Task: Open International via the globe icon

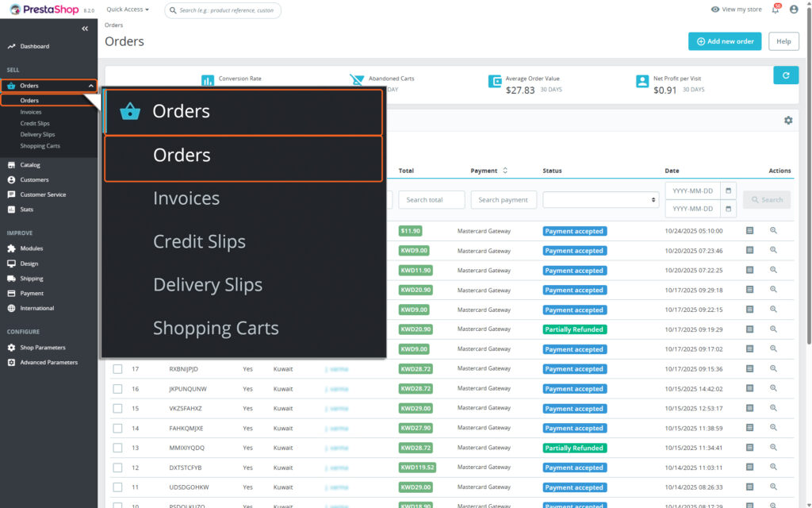Action: pos(11,309)
